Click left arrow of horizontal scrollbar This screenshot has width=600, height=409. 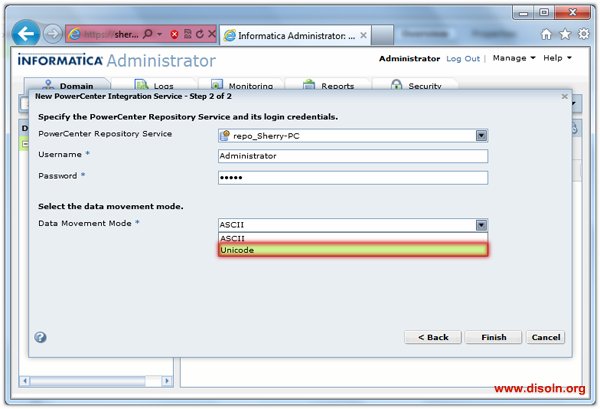coord(25,381)
